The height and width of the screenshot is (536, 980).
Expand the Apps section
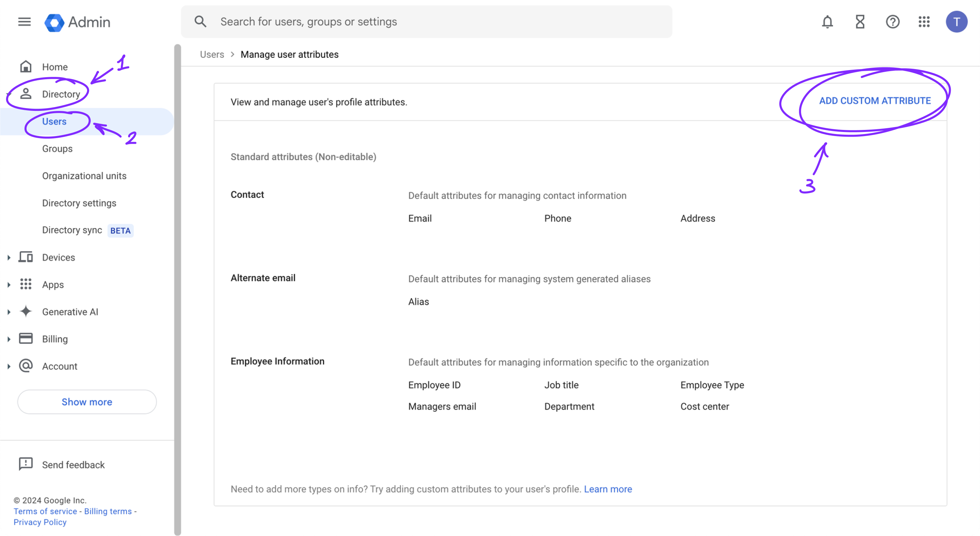[10, 284]
